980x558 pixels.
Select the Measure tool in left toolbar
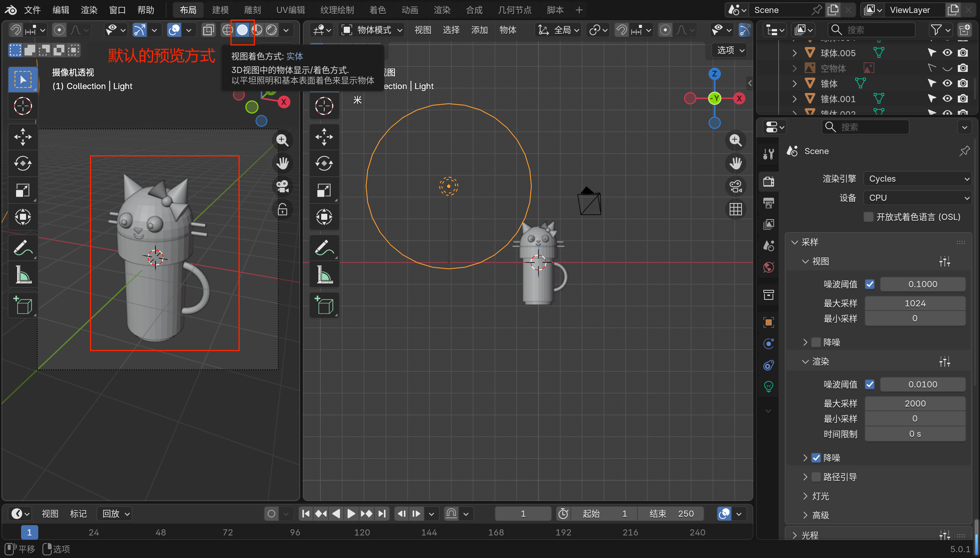23,275
